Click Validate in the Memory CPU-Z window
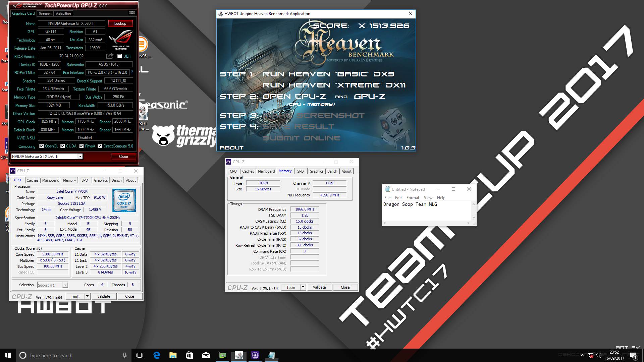The image size is (644, 362). click(319, 287)
